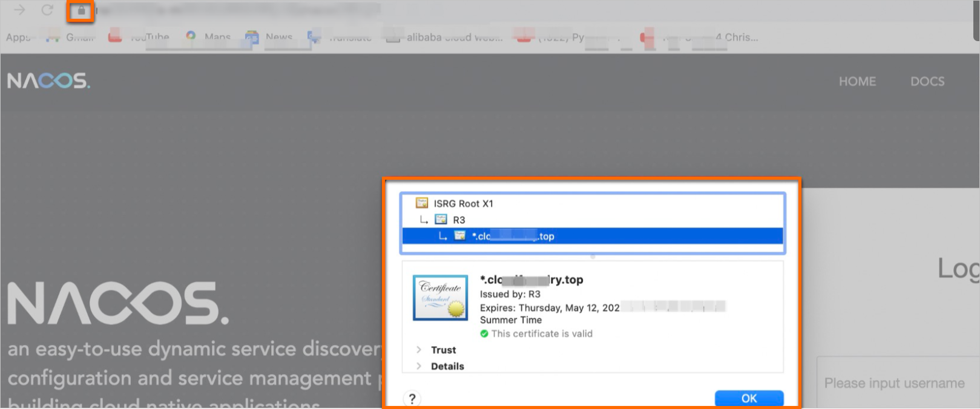Open the alibaba cloud bookmark

coord(445,37)
